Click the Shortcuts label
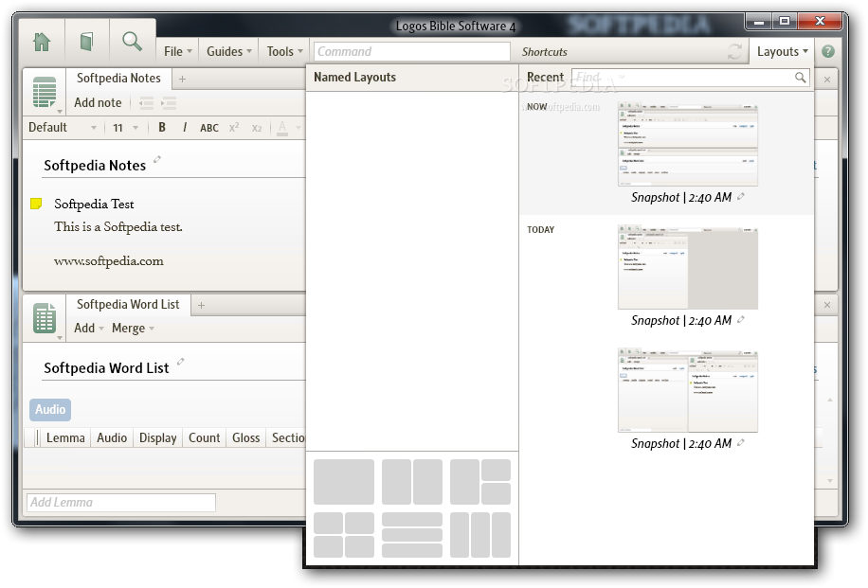This screenshot has height=588, width=868. 544,52
